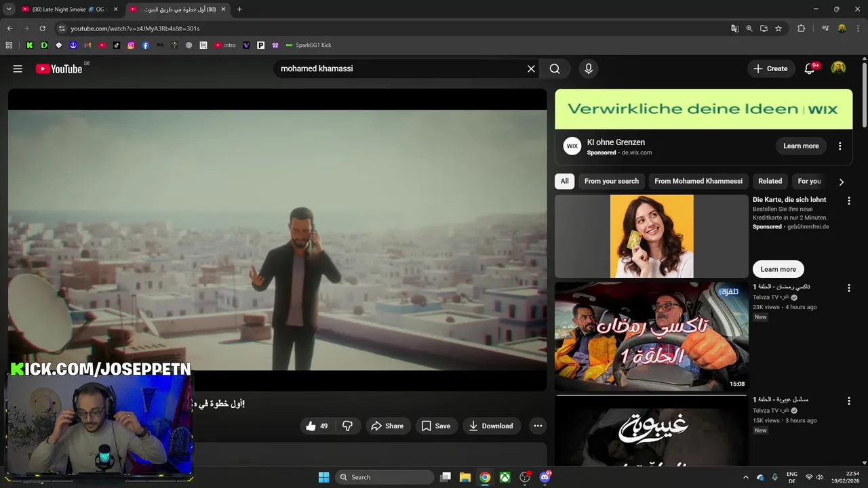The height and width of the screenshot is (488, 868).
Task: Open options menu for Wix ad
Action: 840,146
